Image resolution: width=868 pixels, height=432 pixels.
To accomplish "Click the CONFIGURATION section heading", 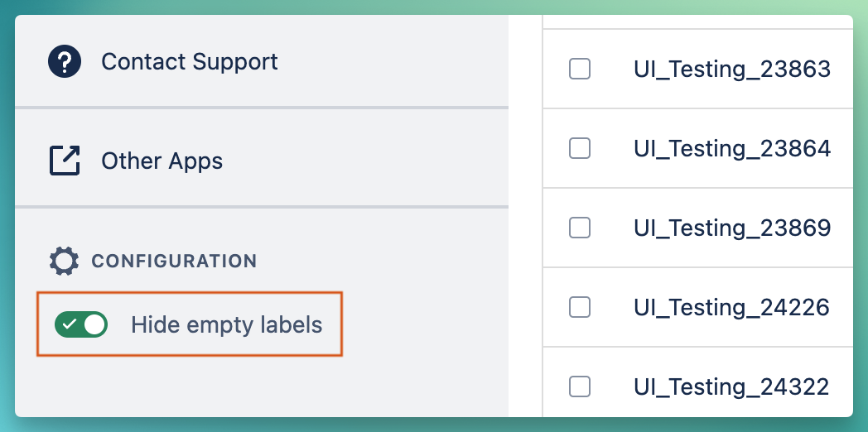I will 174,262.
